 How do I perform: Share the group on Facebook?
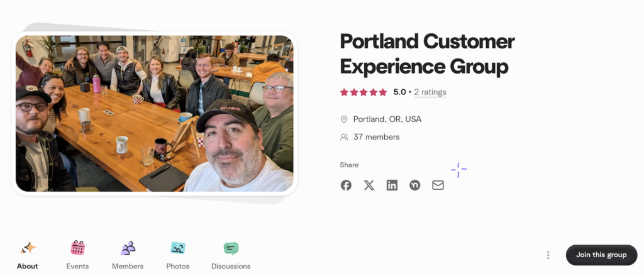[346, 185]
